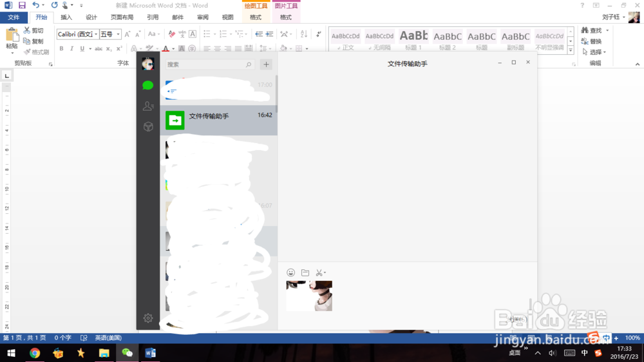
Task: Click the Replace (替换) button
Action: [x=591, y=41]
